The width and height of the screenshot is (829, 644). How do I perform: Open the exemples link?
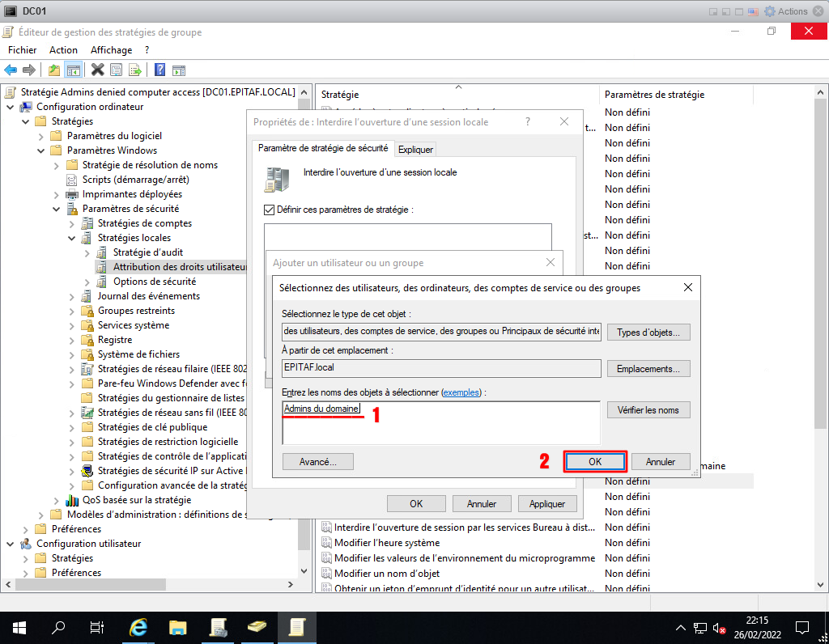click(x=461, y=392)
